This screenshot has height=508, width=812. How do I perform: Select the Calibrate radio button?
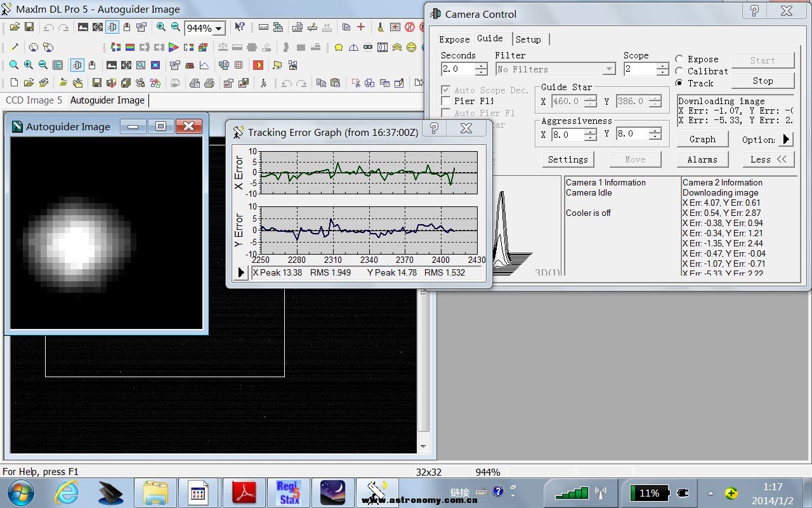[679, 71]
